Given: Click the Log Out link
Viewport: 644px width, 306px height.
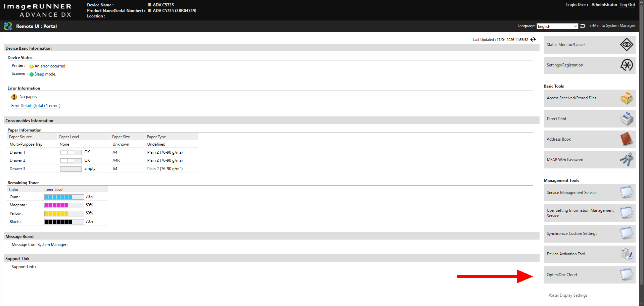Looking at the screenshot, I should (628, 5).
